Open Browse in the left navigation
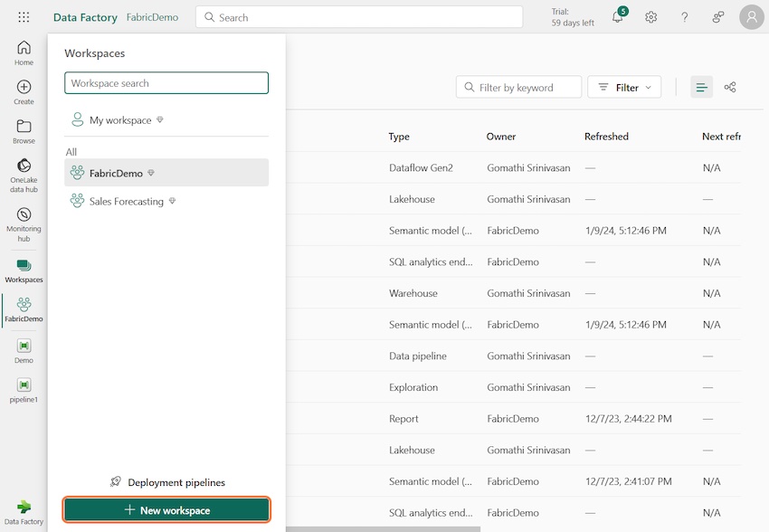The width and height of the screenshot is (769, 532). pos(24,131)
